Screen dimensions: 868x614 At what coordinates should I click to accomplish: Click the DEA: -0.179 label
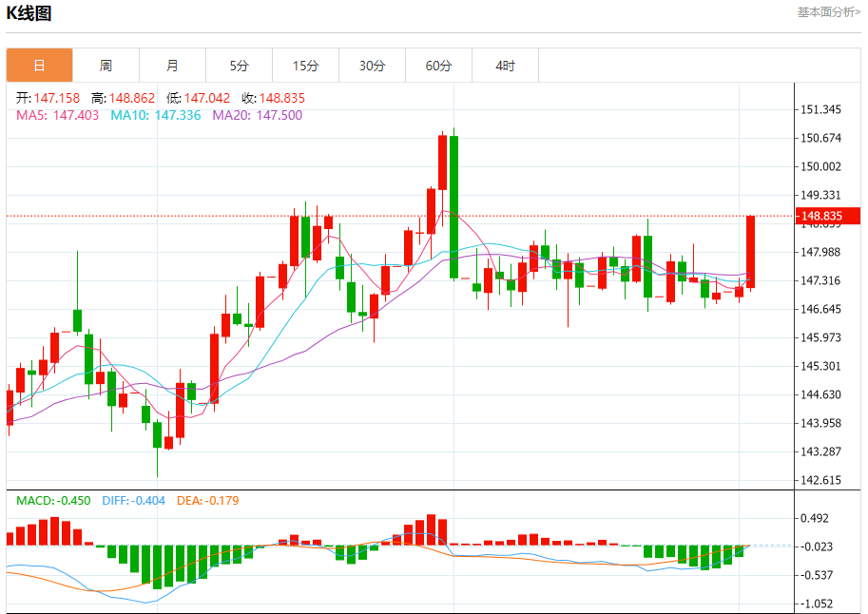(x=207, y=501)
